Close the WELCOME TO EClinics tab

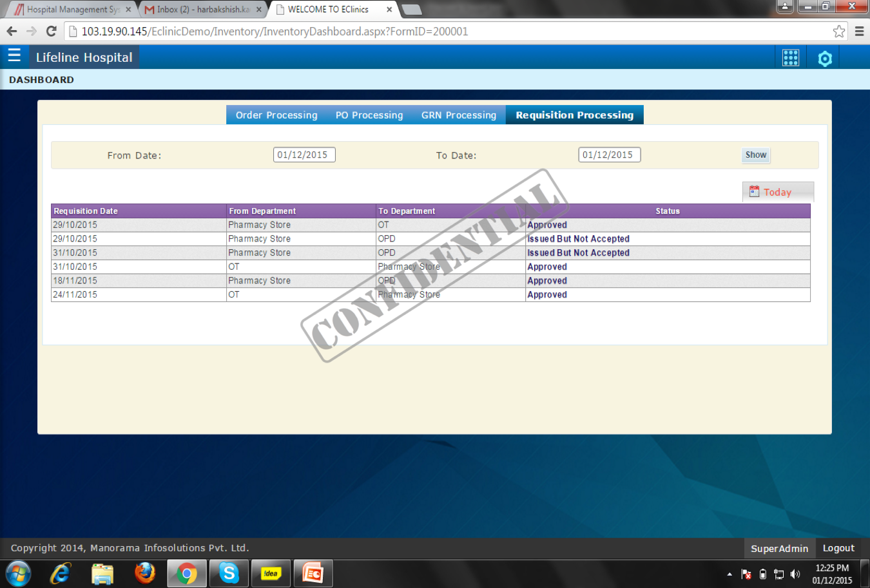(x=389, y=10)
